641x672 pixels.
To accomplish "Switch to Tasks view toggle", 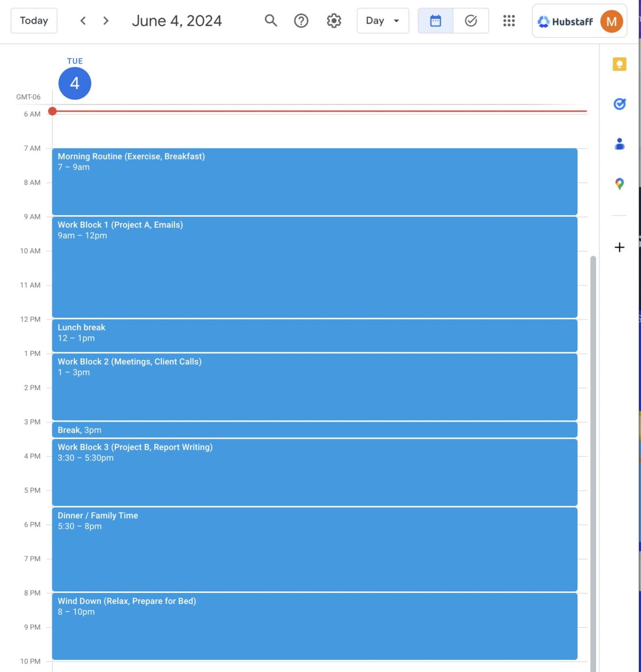I will point(471,21).
